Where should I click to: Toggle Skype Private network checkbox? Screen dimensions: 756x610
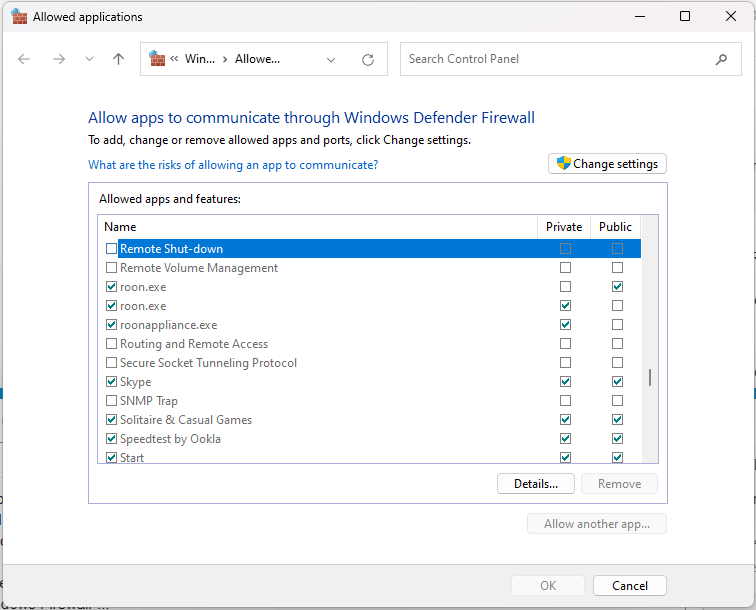(x=566, y=381)
